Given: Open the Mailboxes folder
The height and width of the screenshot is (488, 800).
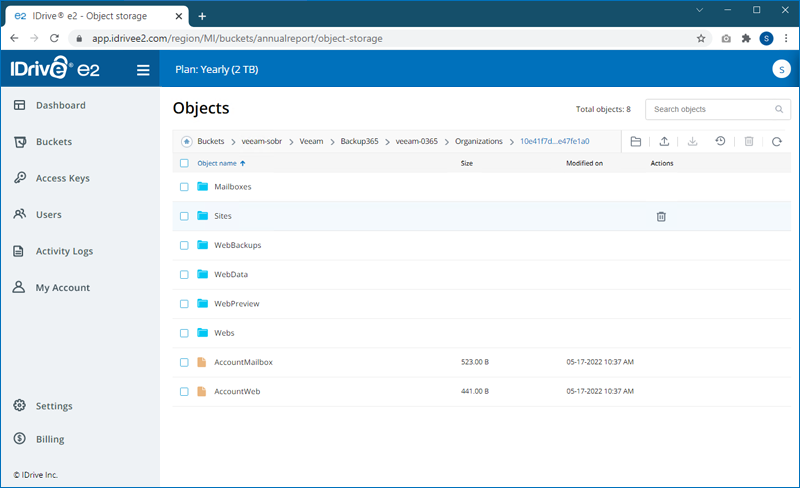Looking at the screenshot, I should point(233,187).
